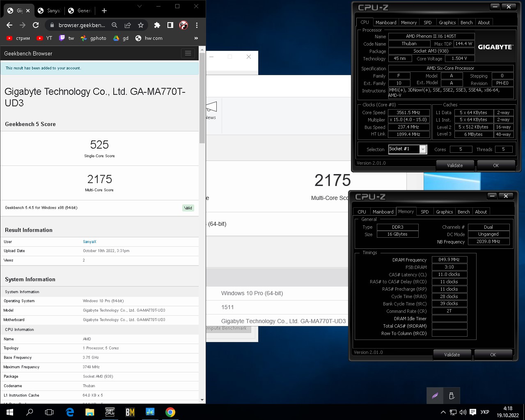Expand the Geekbench Browser hamburger menu
This screenshot has height=420, width=525.
pos(188,53)
